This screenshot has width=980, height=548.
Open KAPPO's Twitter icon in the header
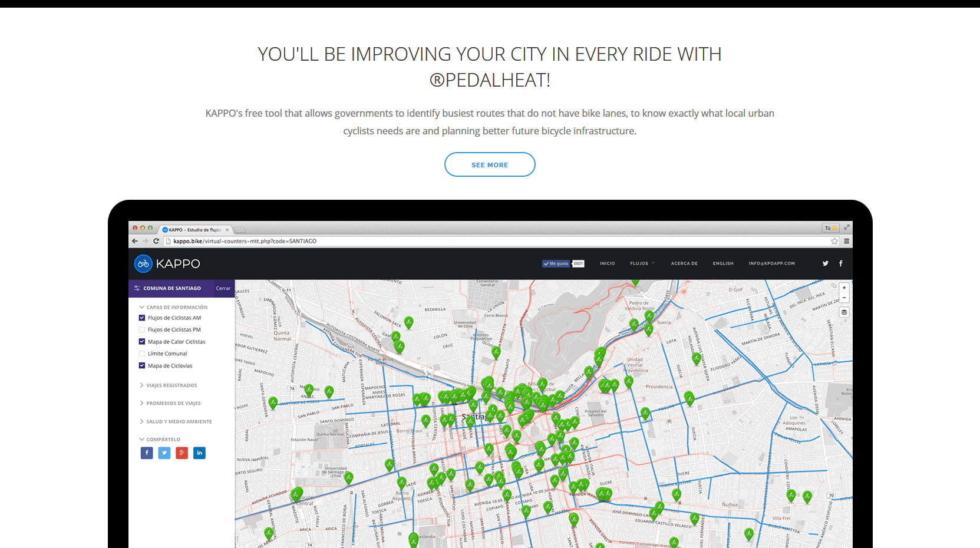[826, 263]
